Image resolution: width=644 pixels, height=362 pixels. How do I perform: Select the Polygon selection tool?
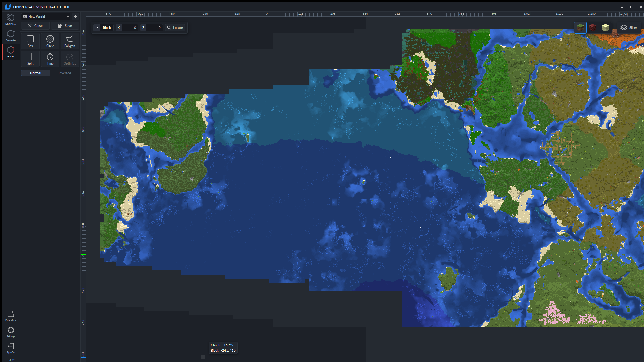[x=70, y=41]
